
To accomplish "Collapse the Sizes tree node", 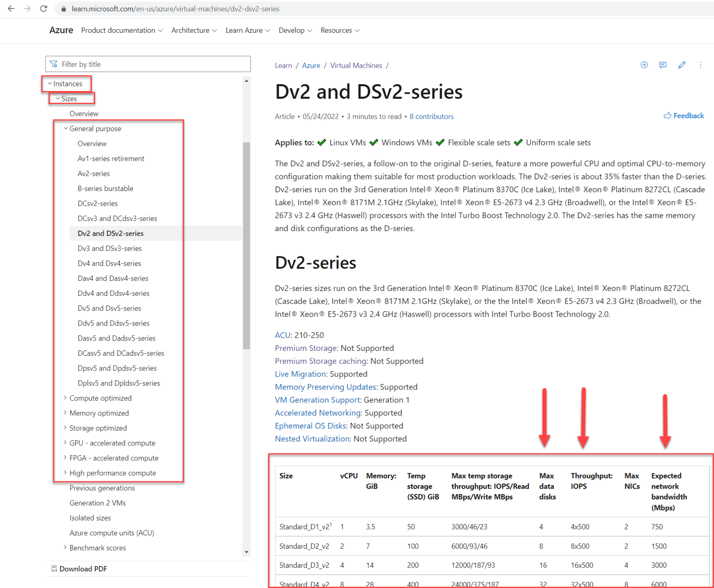I will (57, 98).
